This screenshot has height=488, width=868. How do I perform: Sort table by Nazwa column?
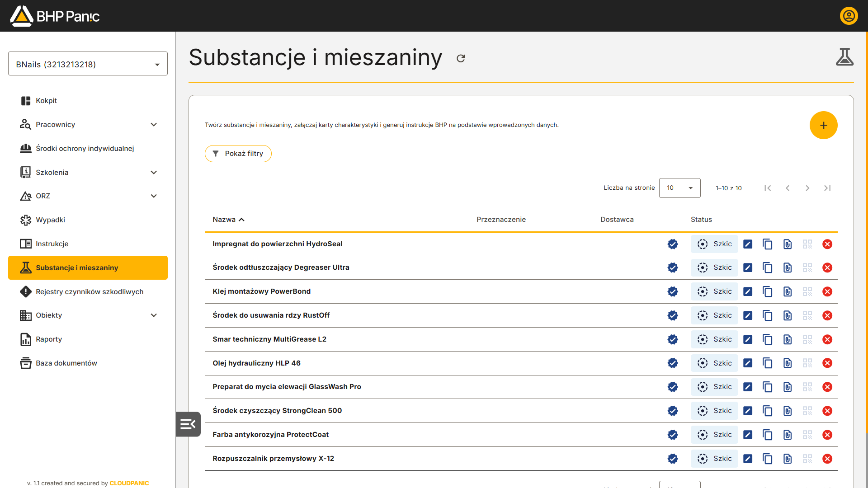[228, 220]
